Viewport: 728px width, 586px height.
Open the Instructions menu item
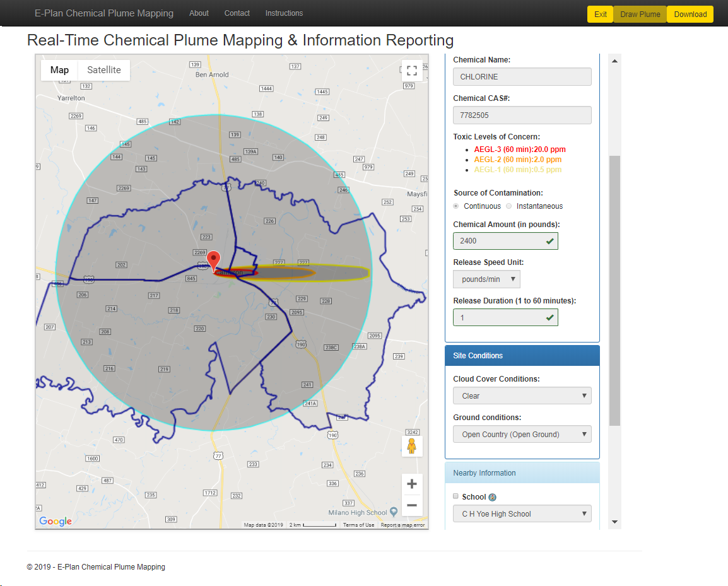coord(284,13)
